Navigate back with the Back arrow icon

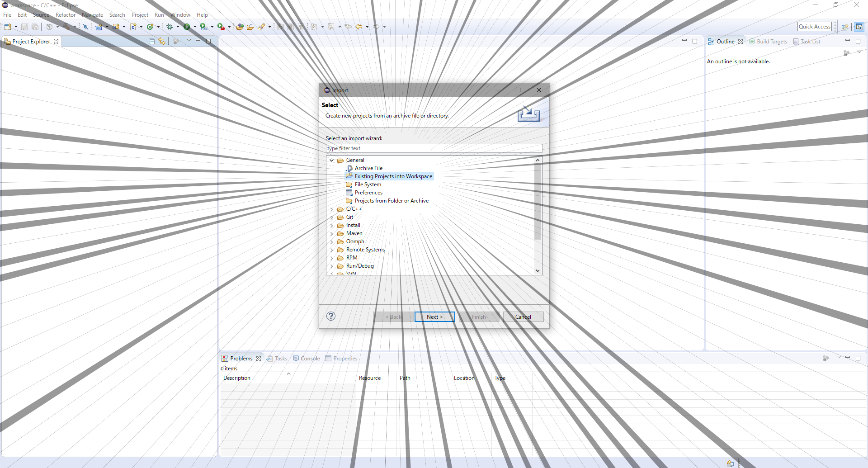359,27
